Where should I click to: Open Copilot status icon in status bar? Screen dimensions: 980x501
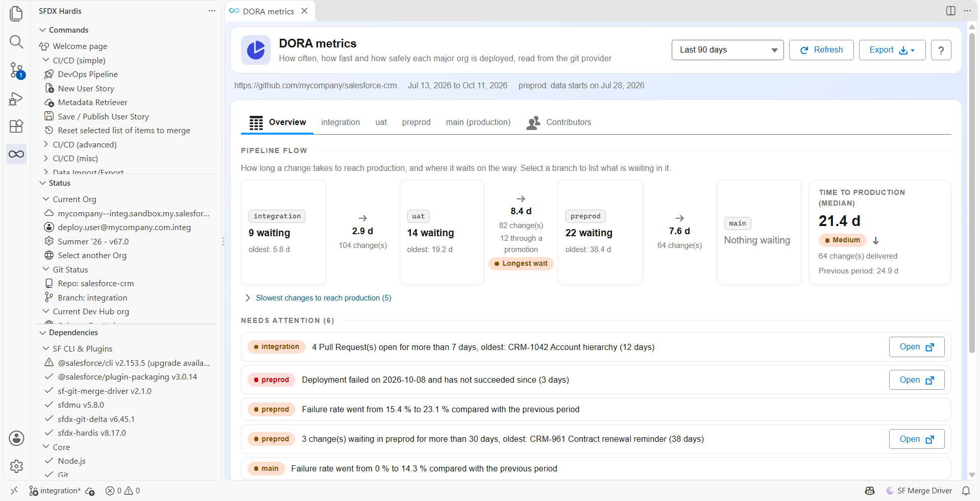click(x=870, y=491)
